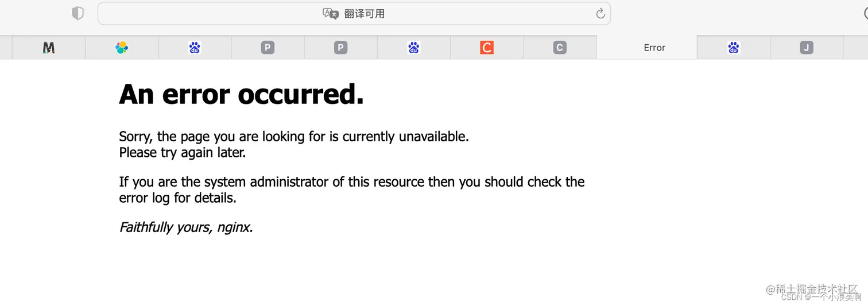Open the Baidu tab after Error tab
The height and width of the screenshot is (305, 868).
(734, 48)
